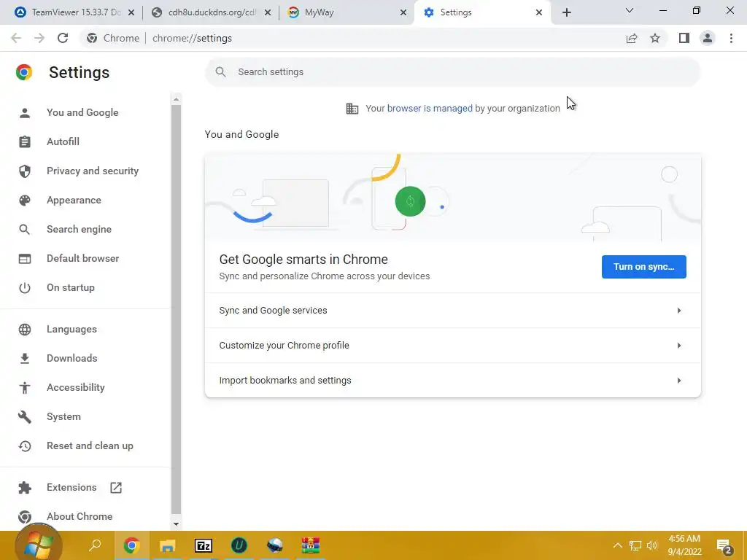Click the browser back arrow

click(x=16, y=38)
